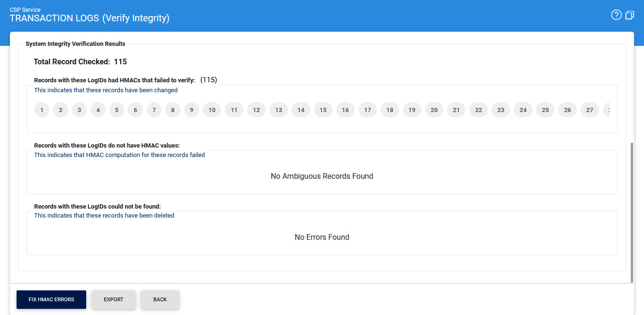Image resolution: width=644 pixels, height=315 pixels.
Task: Select the LogID 12 chip
Action: pos(256,110)
